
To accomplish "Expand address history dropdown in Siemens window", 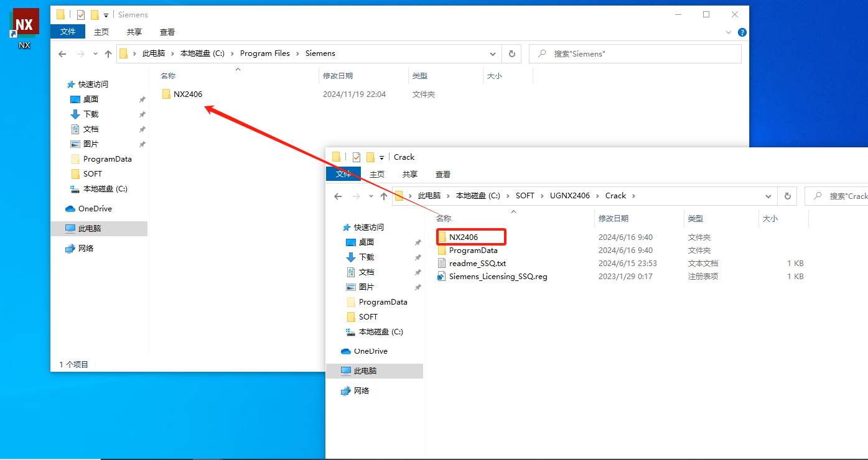I will click(493, 54).
